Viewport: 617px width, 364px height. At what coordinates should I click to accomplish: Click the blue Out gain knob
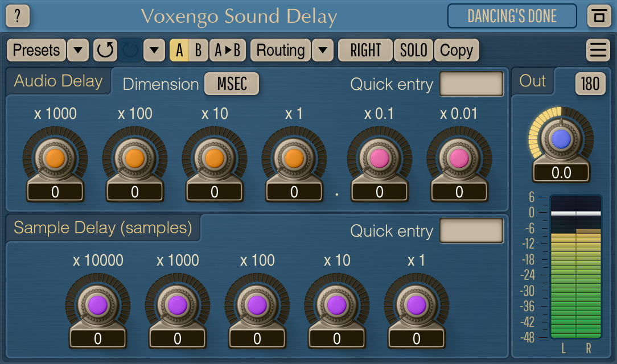tap(561, 138)
